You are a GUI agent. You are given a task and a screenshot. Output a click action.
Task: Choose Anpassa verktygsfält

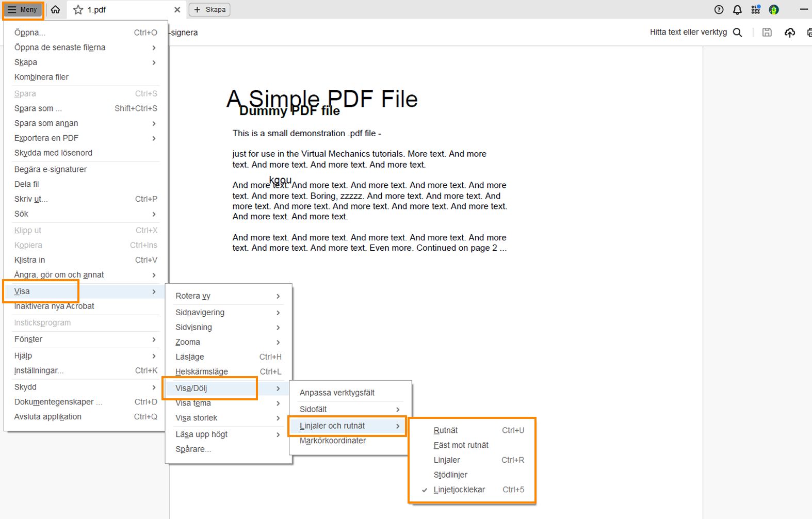point(350,393)
